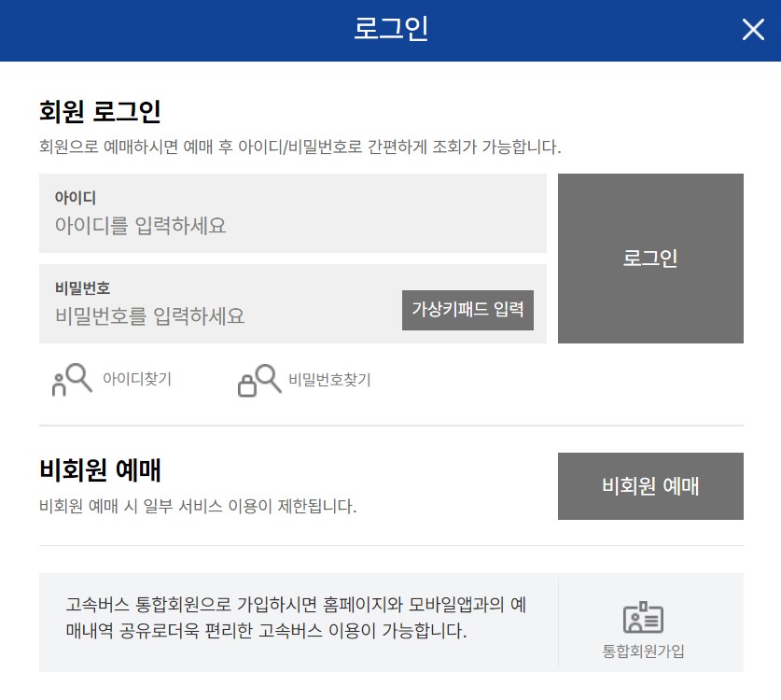This screenshot has width=781, height=700.
Task: Focus the 비밀번호 input field
Action: (x=293, y=304)
